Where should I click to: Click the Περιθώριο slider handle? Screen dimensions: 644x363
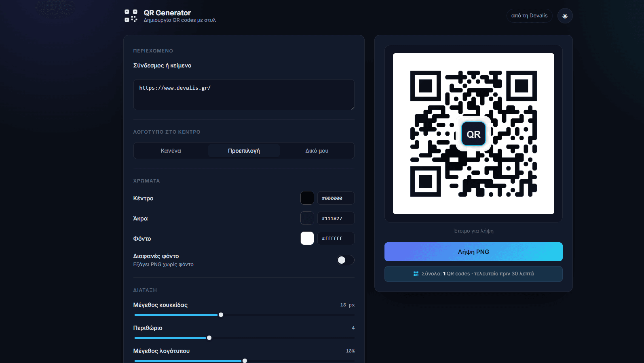209,338
